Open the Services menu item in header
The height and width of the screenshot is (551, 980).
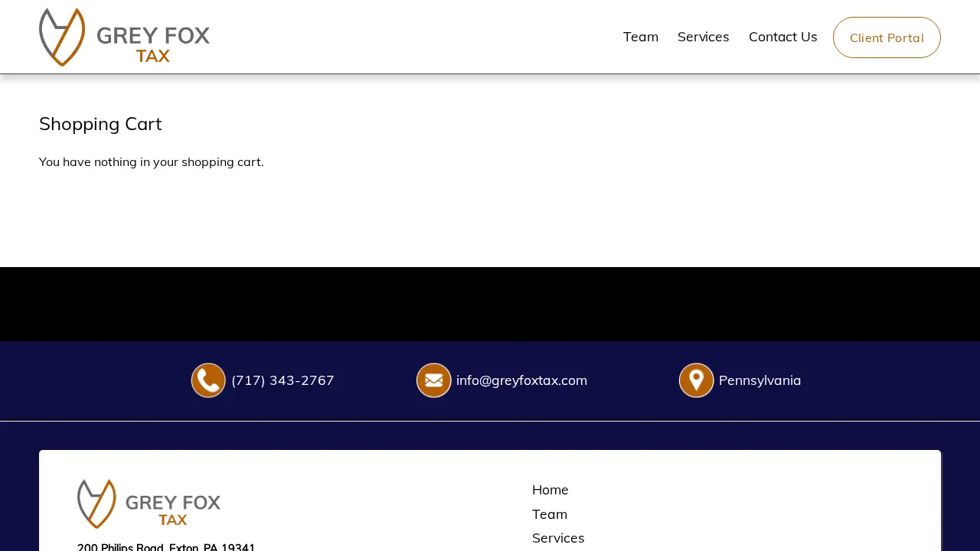[704, 37]
